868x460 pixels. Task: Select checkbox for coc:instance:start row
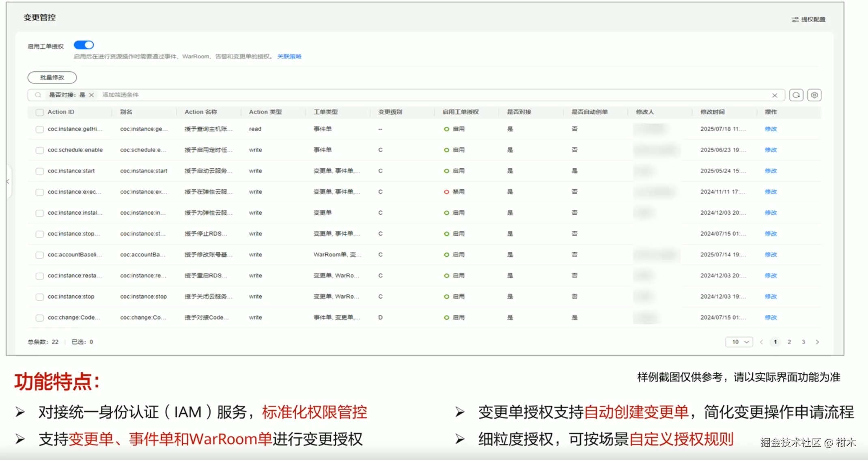(40, 171)
